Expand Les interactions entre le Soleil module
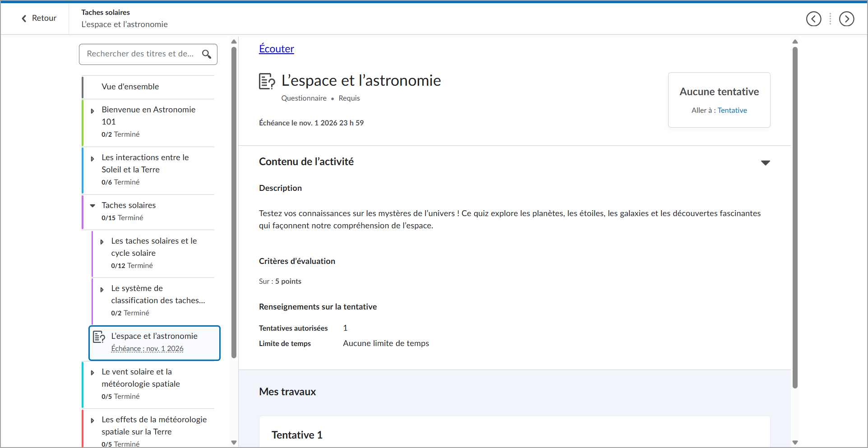The image size is (868, 448). [x=92, y=159]
